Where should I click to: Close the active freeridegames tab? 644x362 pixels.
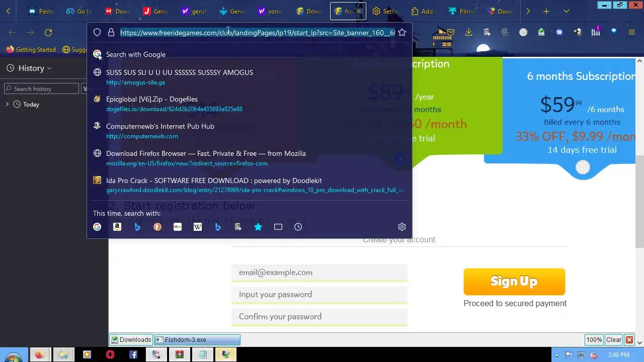click(x=358, y=11)
